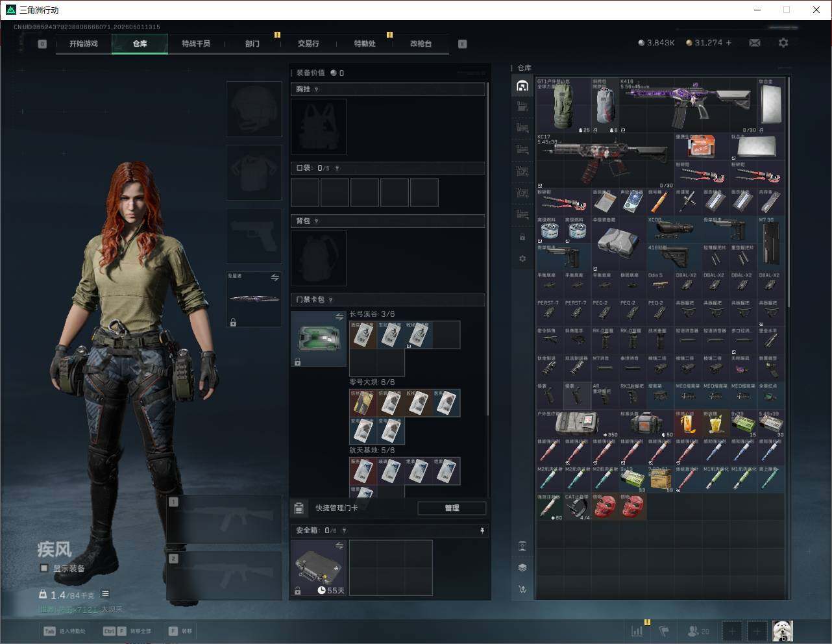Click the quick key card management icon
This screenshot has height=644, width=832.
(x=299, y=508)
